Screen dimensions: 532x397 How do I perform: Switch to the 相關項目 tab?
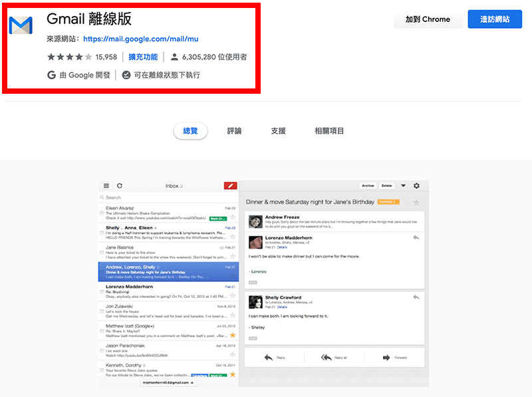pyautogui.click(x=329, y=131)
